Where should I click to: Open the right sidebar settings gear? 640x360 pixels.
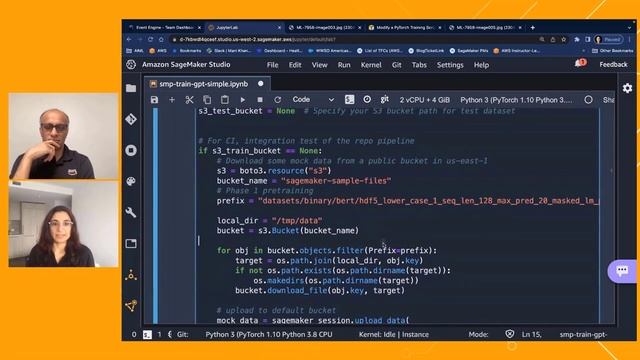click(627, 88)
